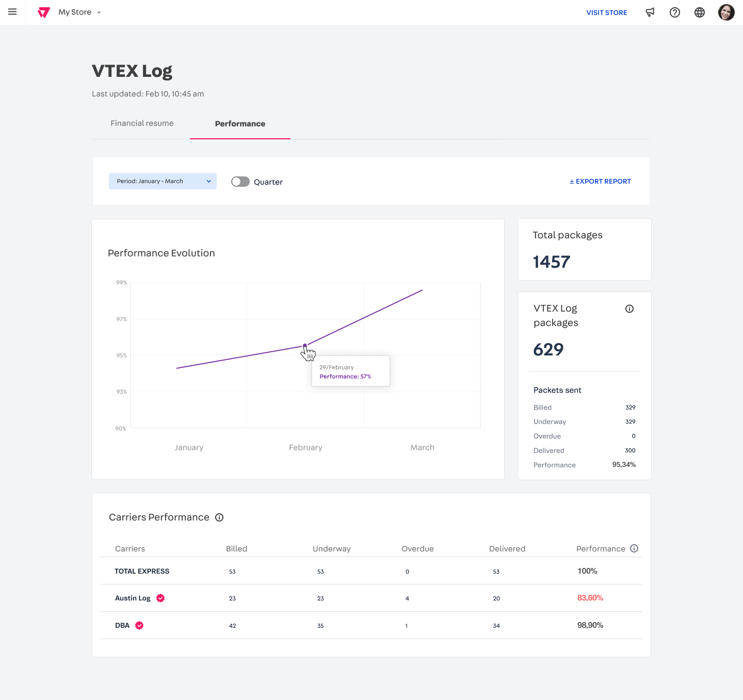Open the hamburger menu
Viewport: 743px width, 700px height.
coord(12,12)
